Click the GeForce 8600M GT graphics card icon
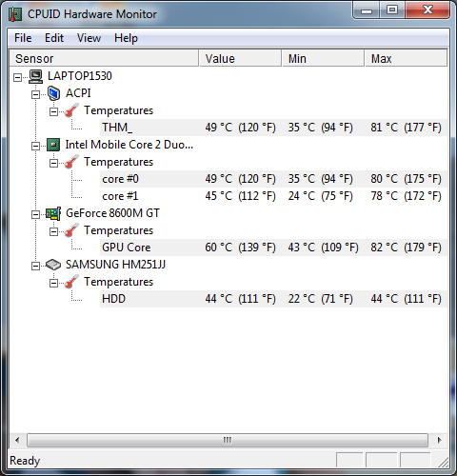 point(53,213)
